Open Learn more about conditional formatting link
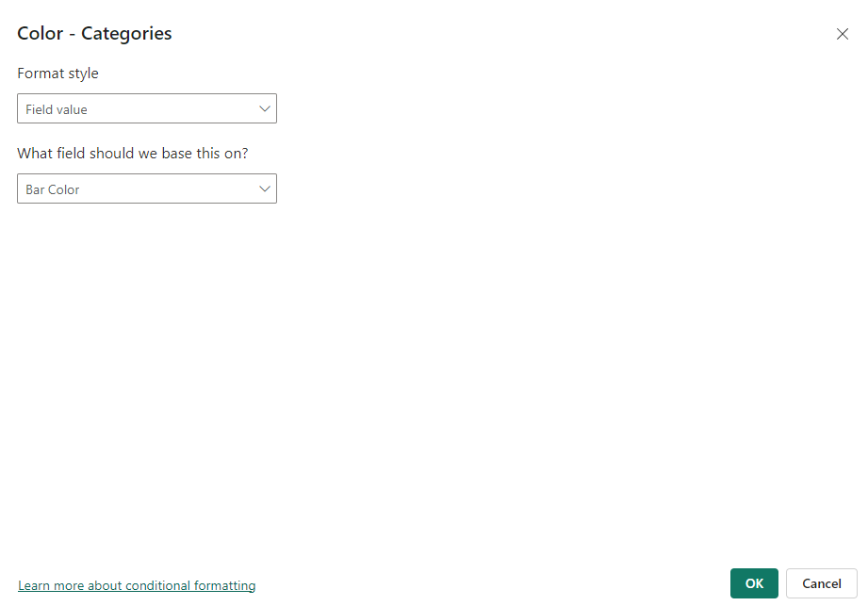Screen dimensions: 868x606 click(137, 585)
